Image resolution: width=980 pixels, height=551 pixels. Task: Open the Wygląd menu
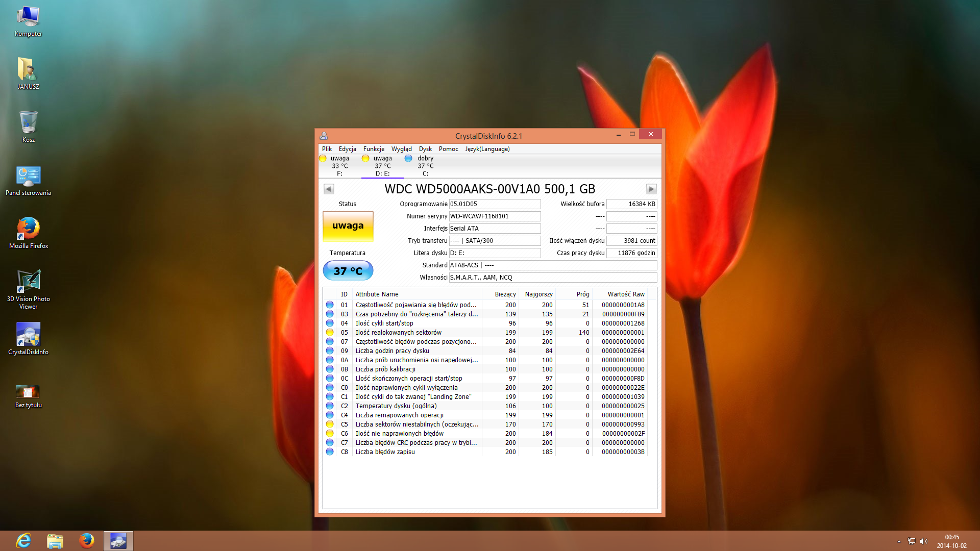tap(401, 149)
